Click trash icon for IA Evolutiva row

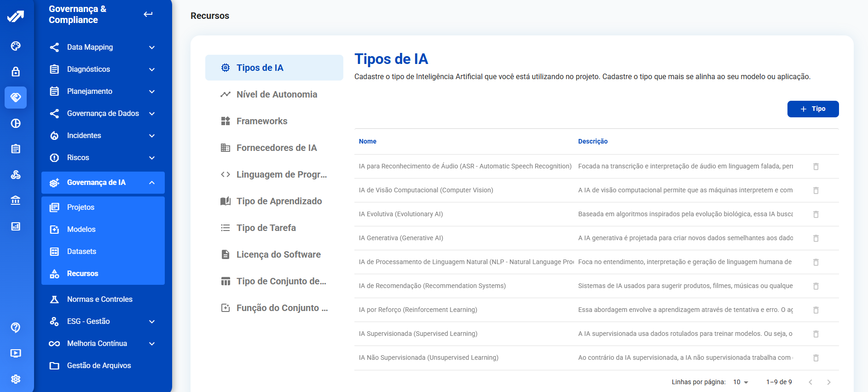816,214
